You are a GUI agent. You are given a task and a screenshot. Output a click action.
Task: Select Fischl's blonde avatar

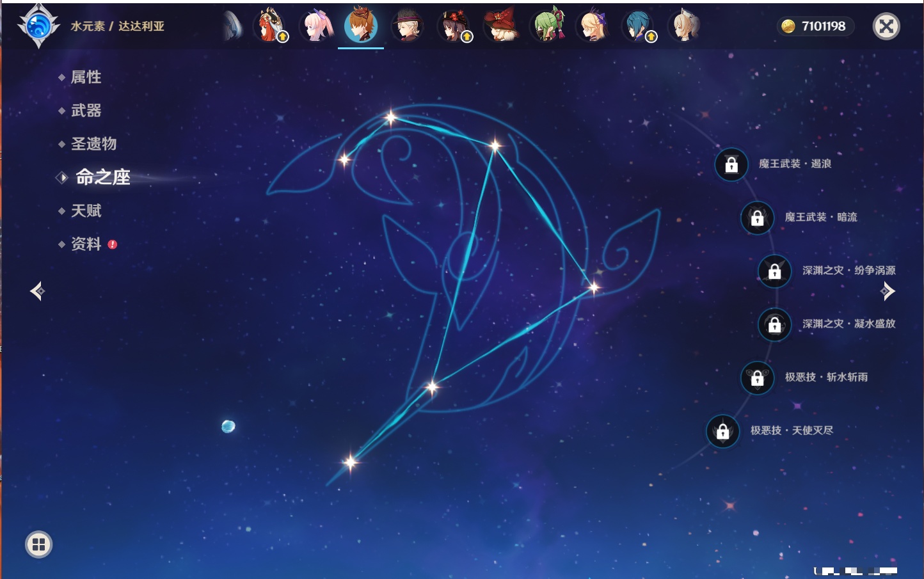click(x=593, y=26)
